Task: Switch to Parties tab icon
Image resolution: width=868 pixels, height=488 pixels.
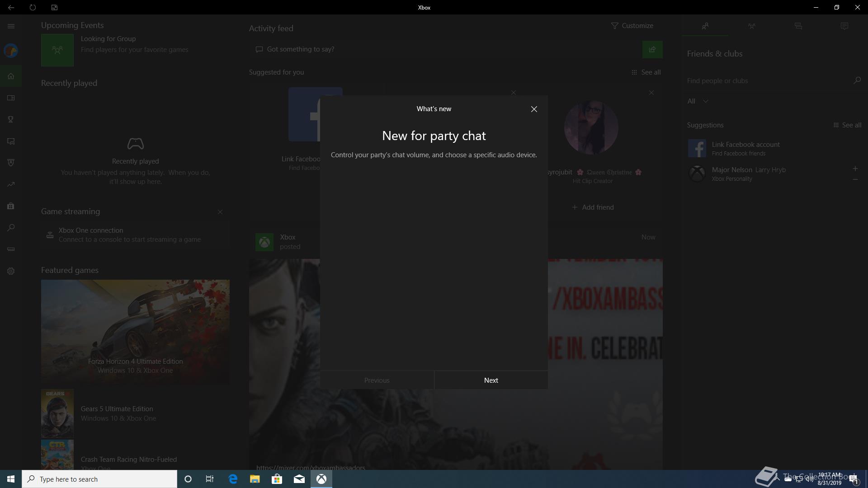Action: point(751,26)
